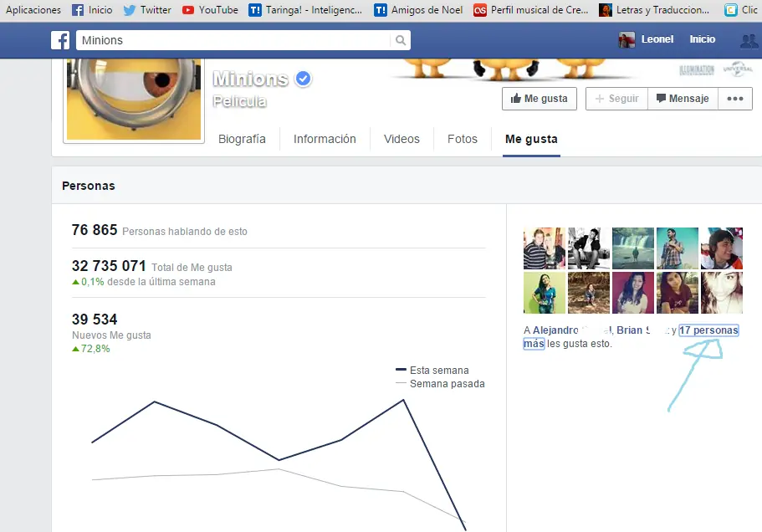Open friend photo of girl with pink background

coord(632,293)
